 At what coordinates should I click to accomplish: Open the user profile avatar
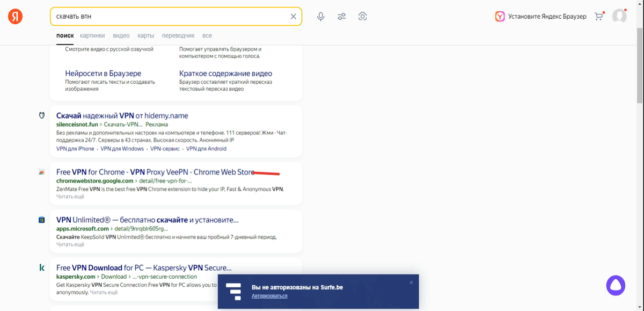[x=619, y=16]
